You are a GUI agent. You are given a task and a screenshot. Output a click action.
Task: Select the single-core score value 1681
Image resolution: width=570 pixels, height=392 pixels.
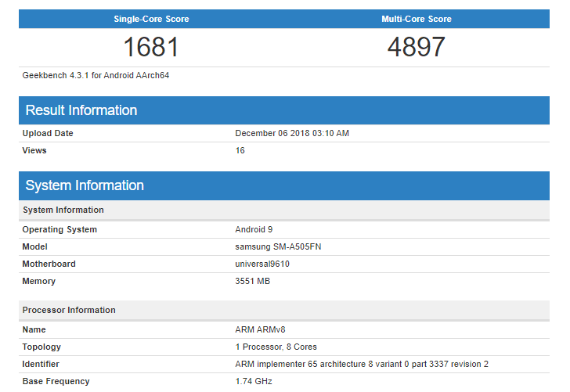[151, 47]
